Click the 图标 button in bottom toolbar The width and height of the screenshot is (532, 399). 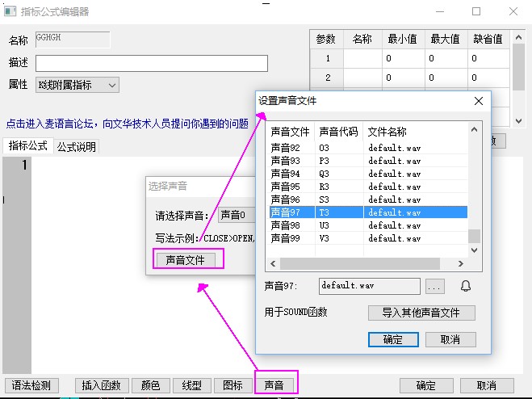click(232, 385)
